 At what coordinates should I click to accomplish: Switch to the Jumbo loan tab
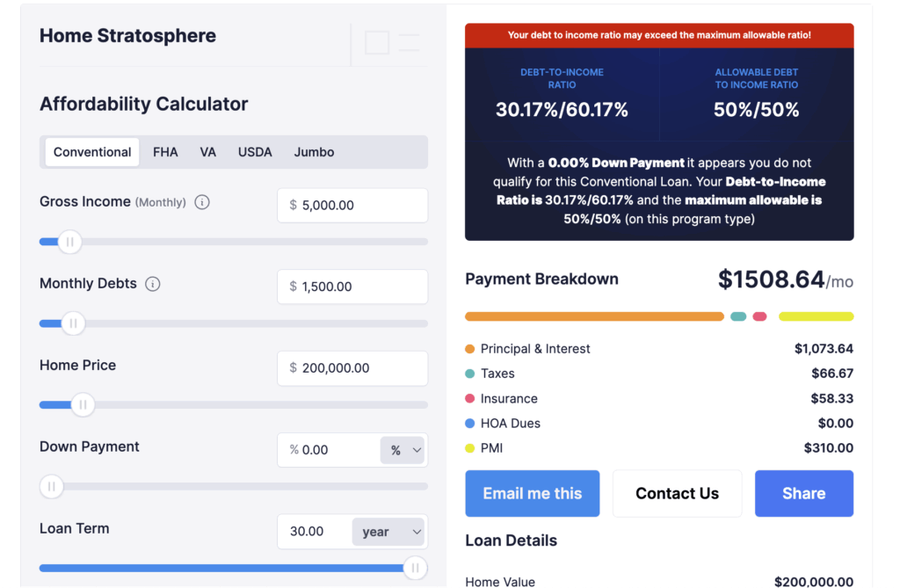(x=314, y=152)
